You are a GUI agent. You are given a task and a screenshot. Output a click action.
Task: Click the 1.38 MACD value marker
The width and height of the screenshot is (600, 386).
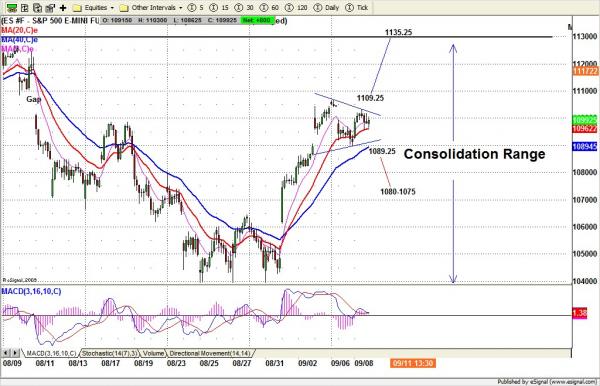[x=580, y=313]
